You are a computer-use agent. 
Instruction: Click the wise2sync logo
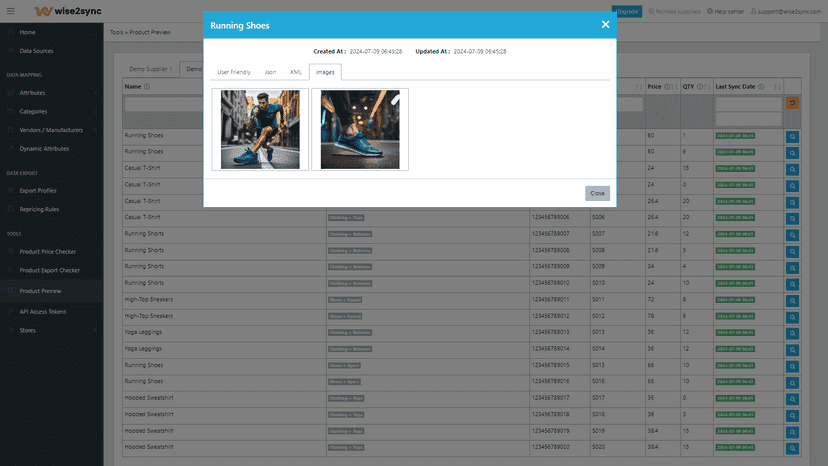[x=68, y=11]
